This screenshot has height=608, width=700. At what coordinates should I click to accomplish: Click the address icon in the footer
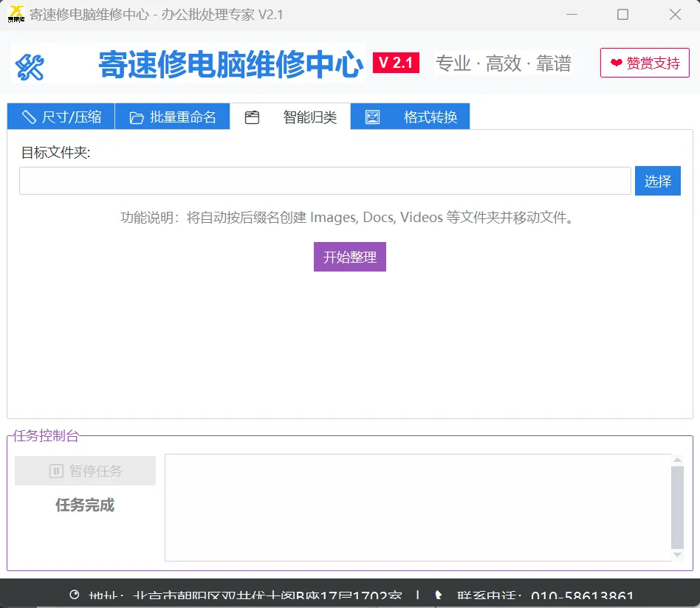74,595
